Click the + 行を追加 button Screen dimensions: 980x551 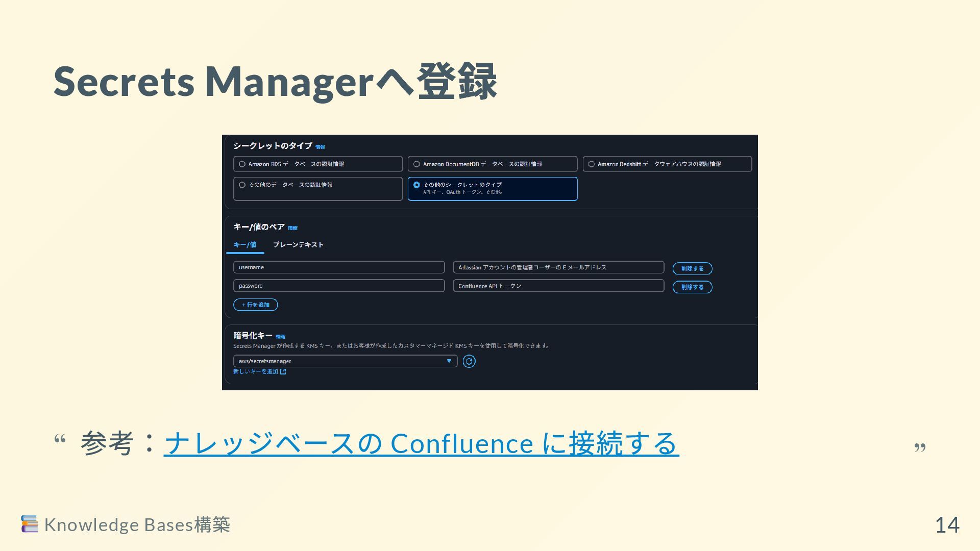256,305
